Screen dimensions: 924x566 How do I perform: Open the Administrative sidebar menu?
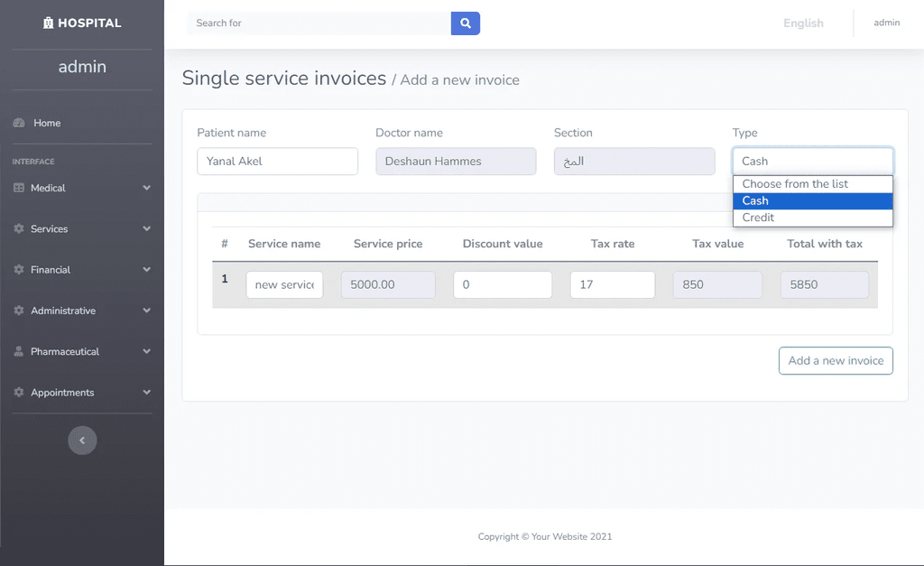[x=82, y=311]
